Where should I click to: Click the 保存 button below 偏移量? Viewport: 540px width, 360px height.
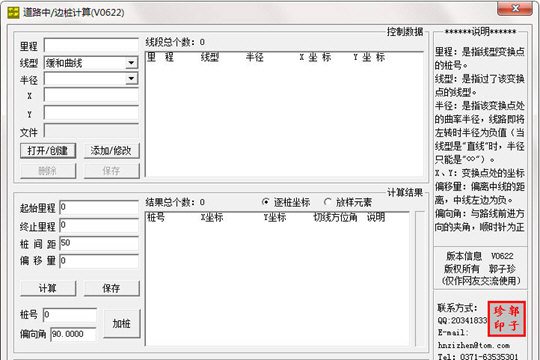[112, 288]
